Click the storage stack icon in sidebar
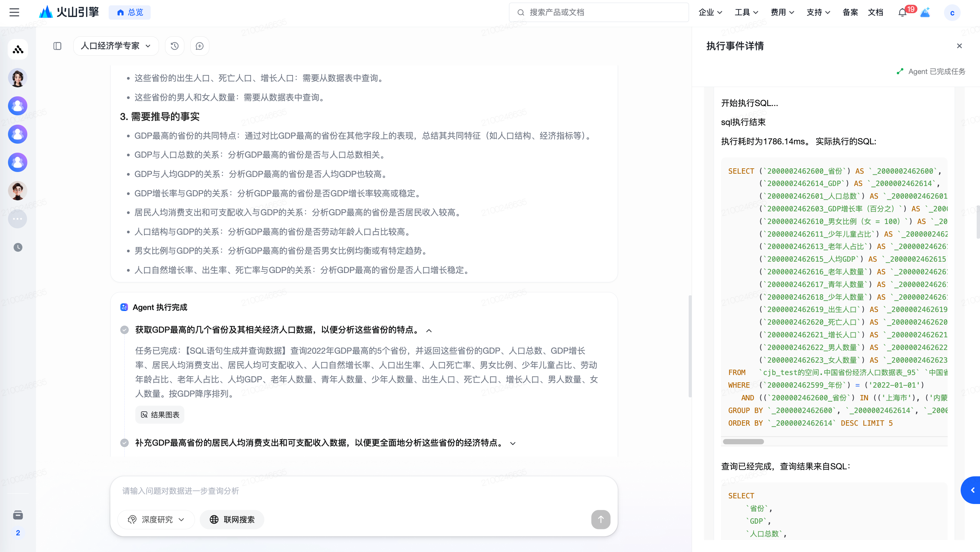 (x=18, y=515)
